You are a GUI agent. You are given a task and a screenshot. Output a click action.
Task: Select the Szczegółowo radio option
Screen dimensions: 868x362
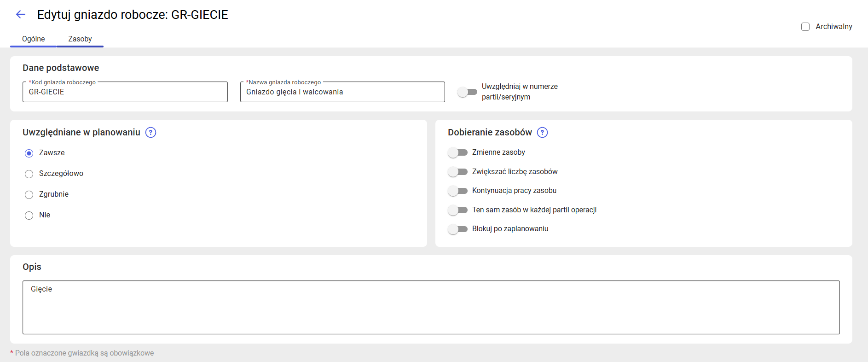pyautogui.click(x=29, y=174)
